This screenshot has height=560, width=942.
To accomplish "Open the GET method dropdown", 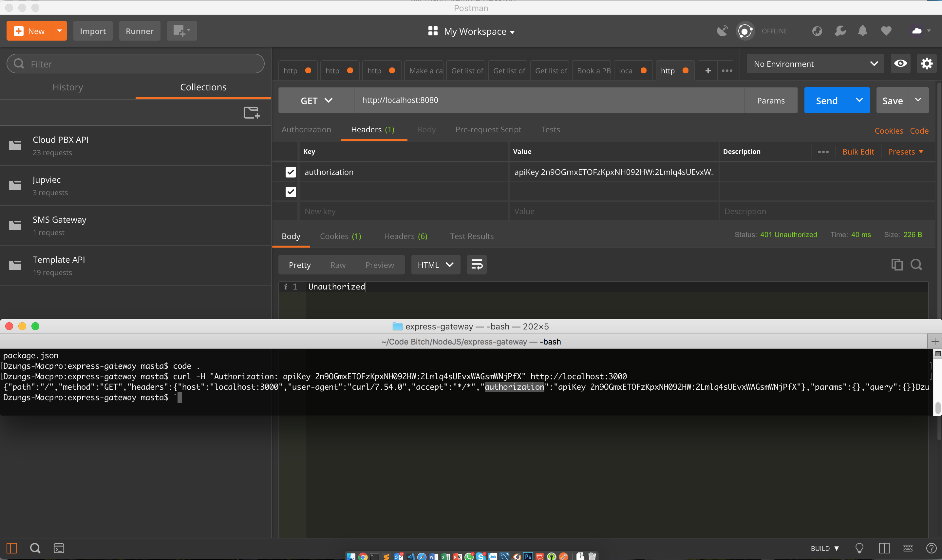I will tap(316, 101).
